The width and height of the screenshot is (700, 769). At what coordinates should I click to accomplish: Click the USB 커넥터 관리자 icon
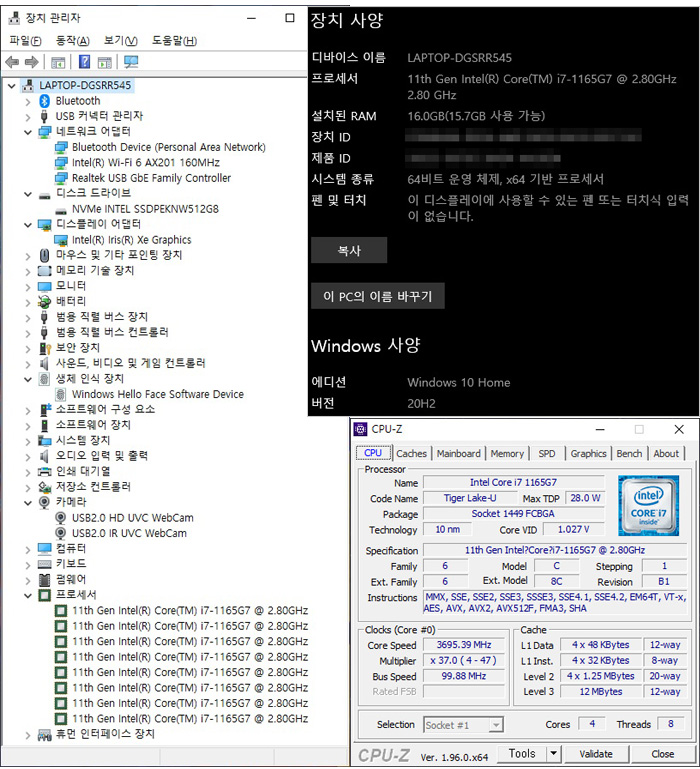[x=45, y=117]
